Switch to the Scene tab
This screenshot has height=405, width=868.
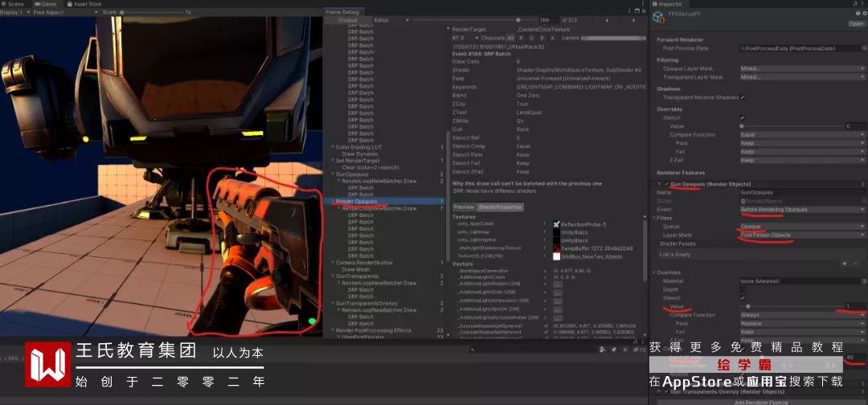point(12,4)
